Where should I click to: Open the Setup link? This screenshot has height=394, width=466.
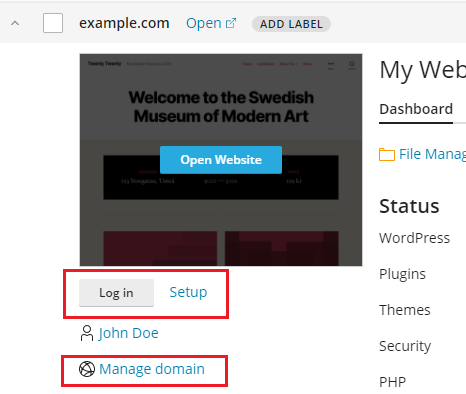click(x=188, y=292)
